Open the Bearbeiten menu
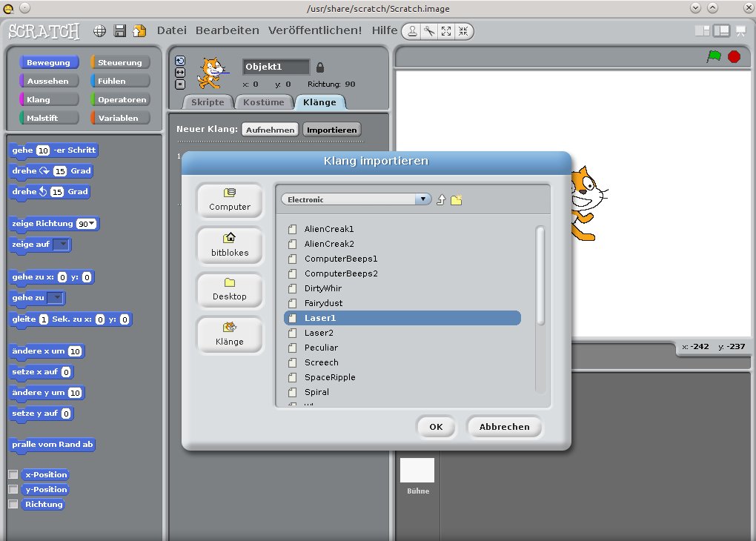This screenshot has width=756, height=541. 227,30
